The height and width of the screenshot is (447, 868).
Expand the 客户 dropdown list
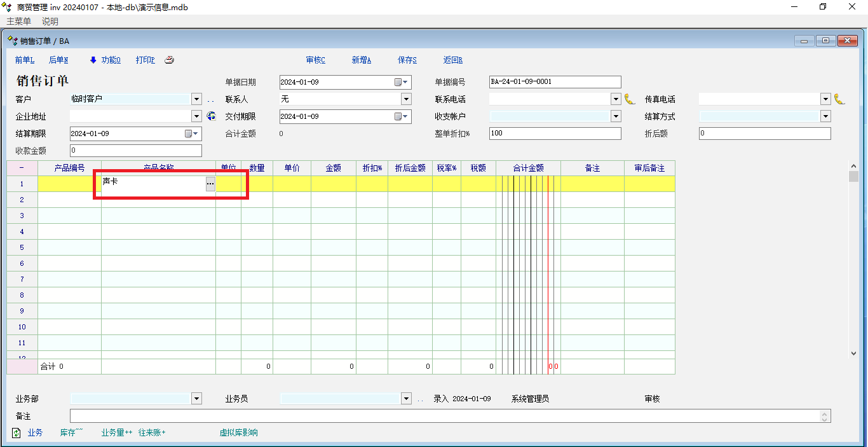pyautogui.click(x=196, y=99)
